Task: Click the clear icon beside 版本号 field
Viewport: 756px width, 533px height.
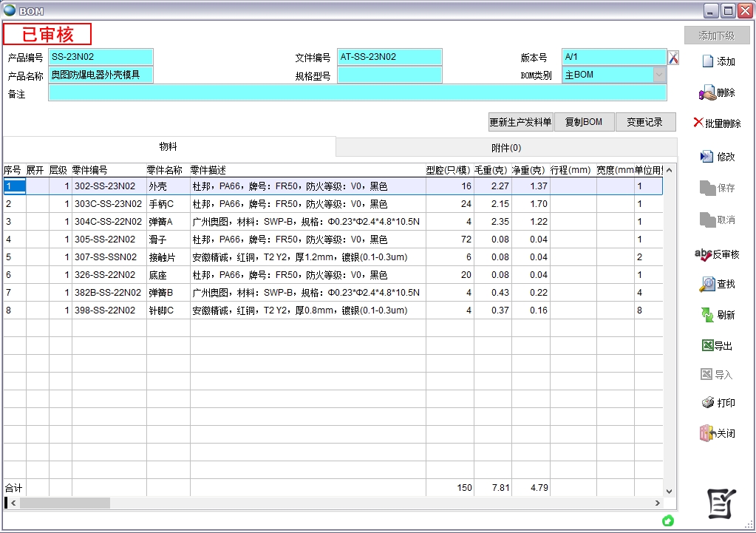Action: pyautogui.click(x=673, y=58)
